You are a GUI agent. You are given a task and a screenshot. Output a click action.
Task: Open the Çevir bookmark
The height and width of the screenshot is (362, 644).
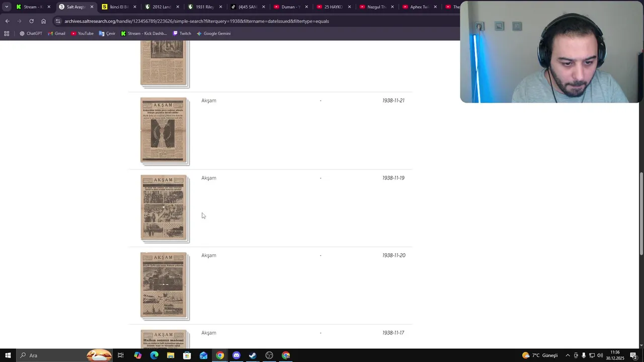[x=107, y=34]
